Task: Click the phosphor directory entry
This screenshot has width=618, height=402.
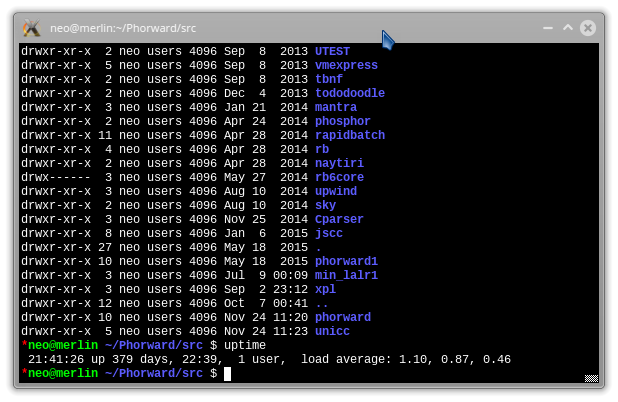Action: click(342, 121)
